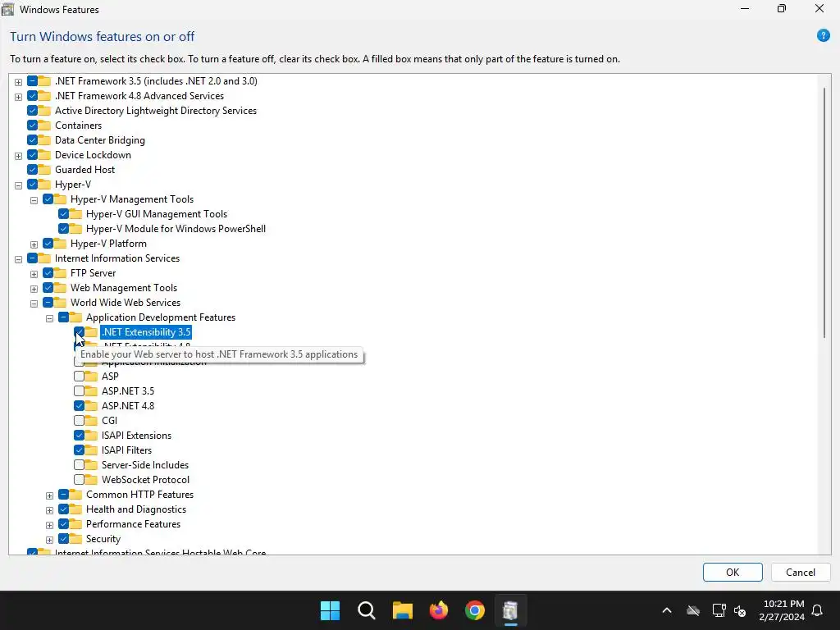840x630 pixels.
Task: Expand the Device Lockdown node
Action: tap(18, 156)
